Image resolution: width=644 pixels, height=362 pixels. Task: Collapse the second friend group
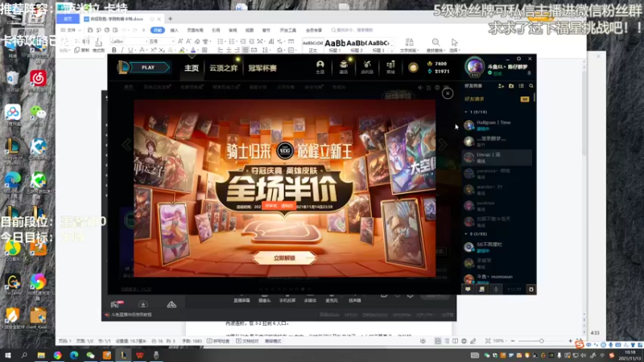tap(466, 234)
